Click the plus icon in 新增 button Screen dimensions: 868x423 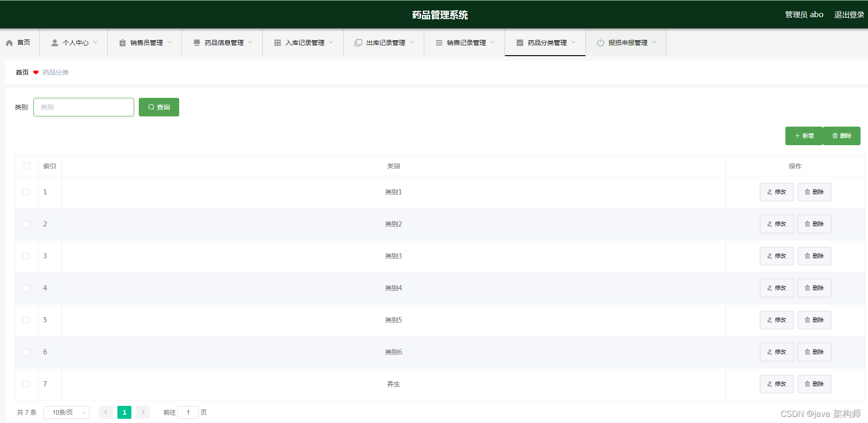[x=797, y=136]
